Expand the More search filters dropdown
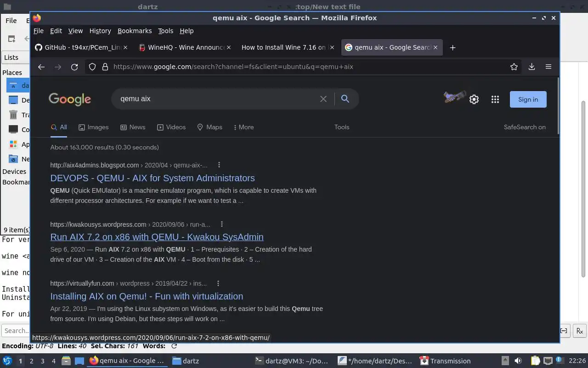 click(x=243, y=127)
